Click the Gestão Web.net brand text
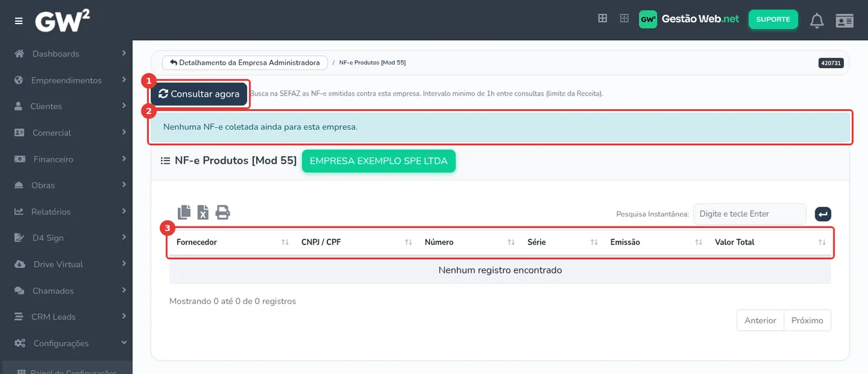The height and width of the screenshot is (374, 868). click(x=701, y=19)
